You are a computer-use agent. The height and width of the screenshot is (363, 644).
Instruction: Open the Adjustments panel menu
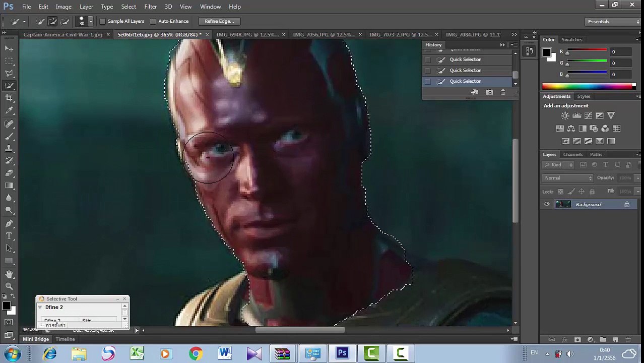pyautogui.click(x=638, y=96)
